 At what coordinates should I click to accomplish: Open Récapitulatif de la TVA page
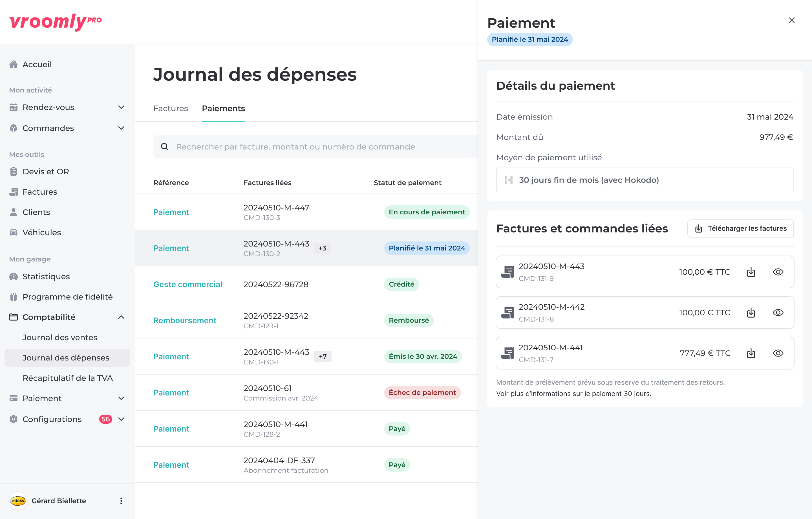pyautogui.click(x=67, y=378)
